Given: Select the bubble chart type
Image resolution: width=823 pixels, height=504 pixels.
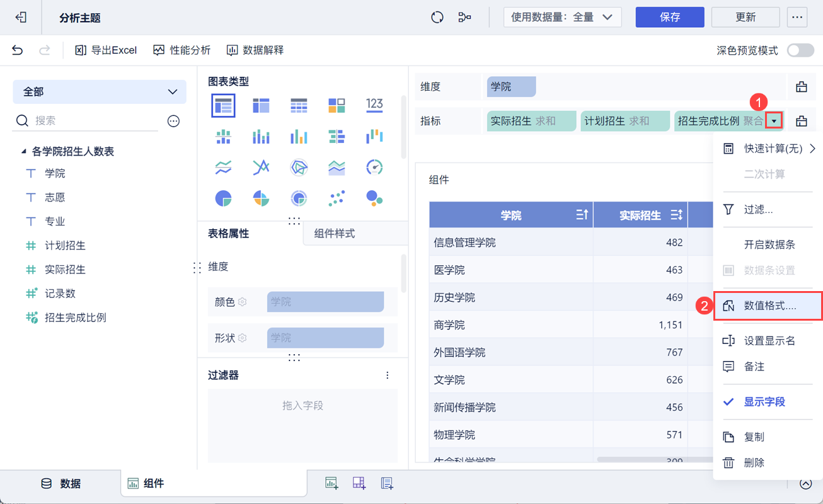Looking at the screenshot, I should coord(374,198).
